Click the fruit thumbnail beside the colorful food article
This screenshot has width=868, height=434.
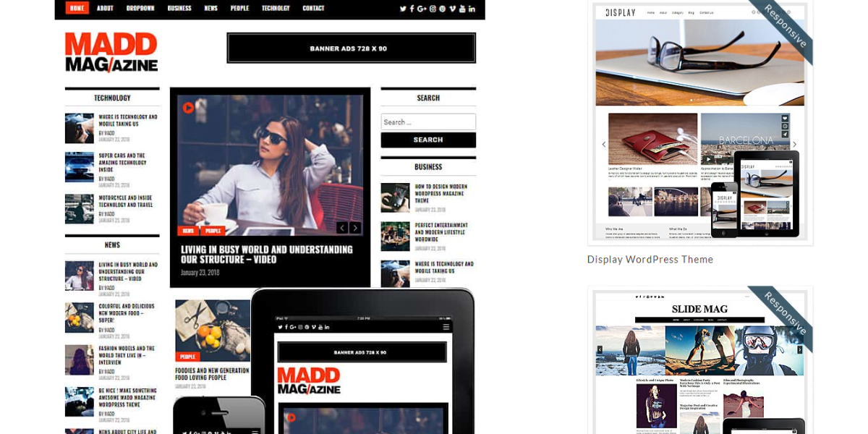coord(80,318)
